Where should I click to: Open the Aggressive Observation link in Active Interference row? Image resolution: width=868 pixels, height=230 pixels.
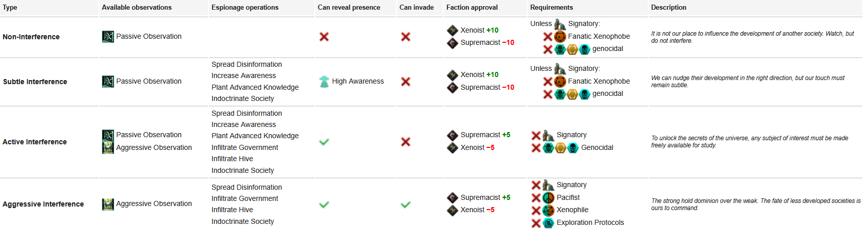point(154,148)
